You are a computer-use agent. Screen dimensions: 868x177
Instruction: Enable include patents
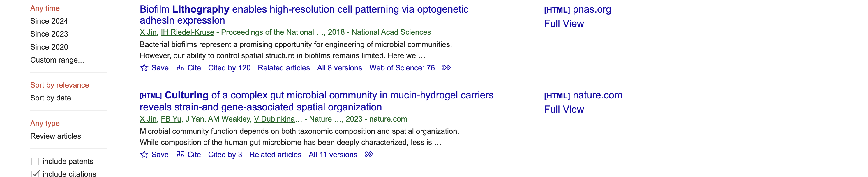point(35,161)
